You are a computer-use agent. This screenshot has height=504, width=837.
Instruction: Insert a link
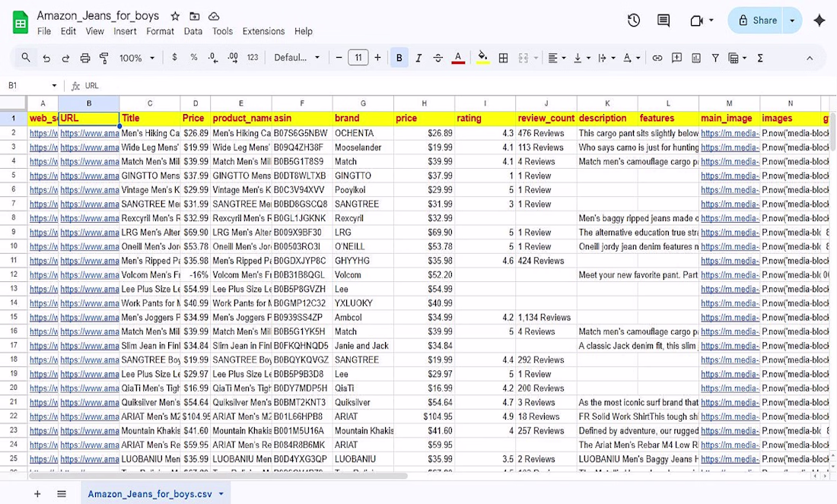pos(657,58)
